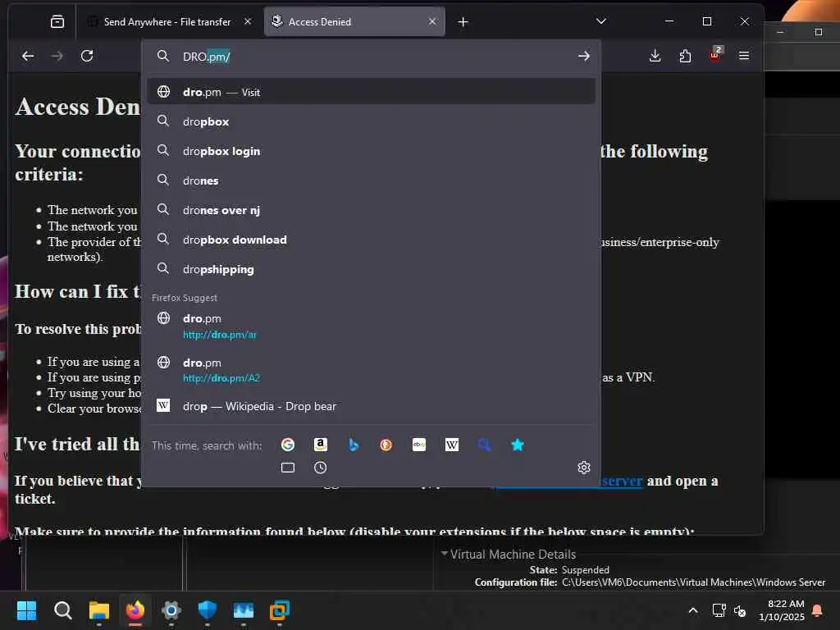Search in History clock icon
Screen dimensions: 840x630
coord(321,468)
